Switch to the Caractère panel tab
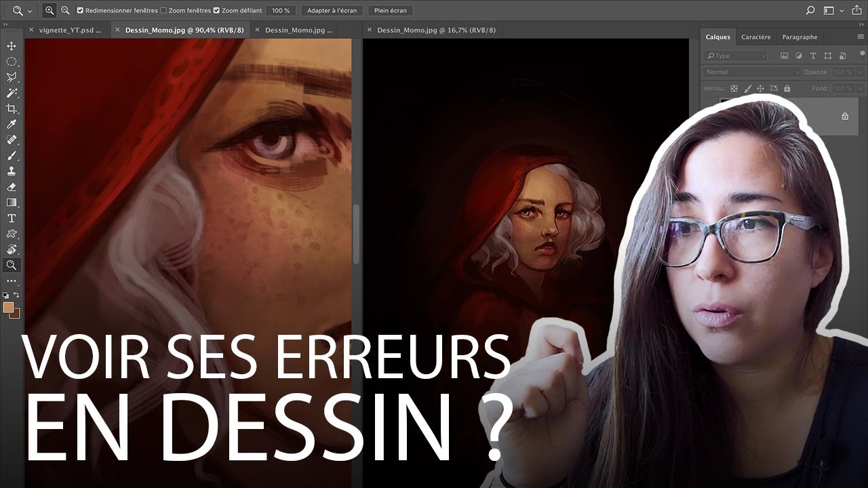Screen dimensions: 868x488 (x=755, y=37)
